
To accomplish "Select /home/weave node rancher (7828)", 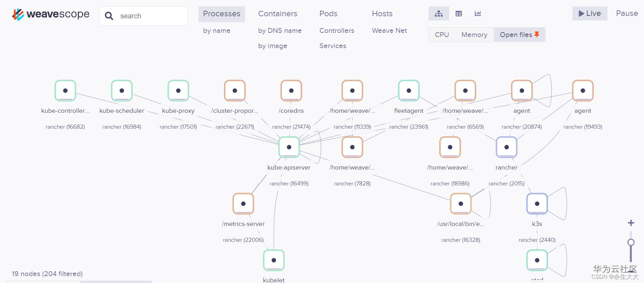I will 352,147.
